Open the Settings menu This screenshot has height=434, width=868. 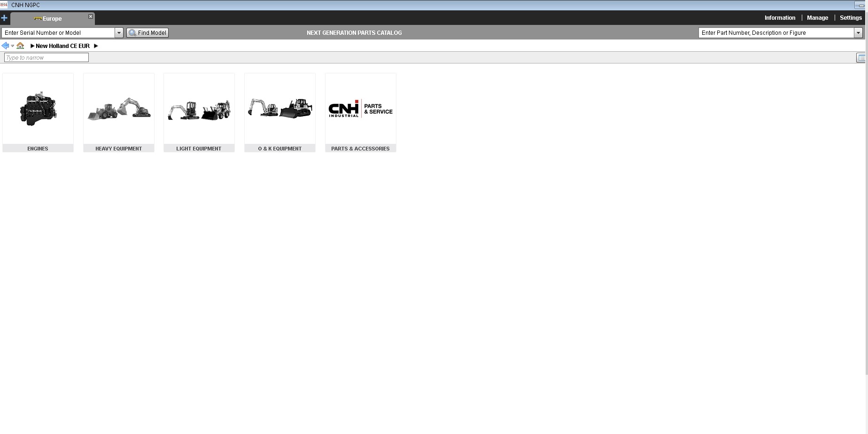(x=851, y=18)
